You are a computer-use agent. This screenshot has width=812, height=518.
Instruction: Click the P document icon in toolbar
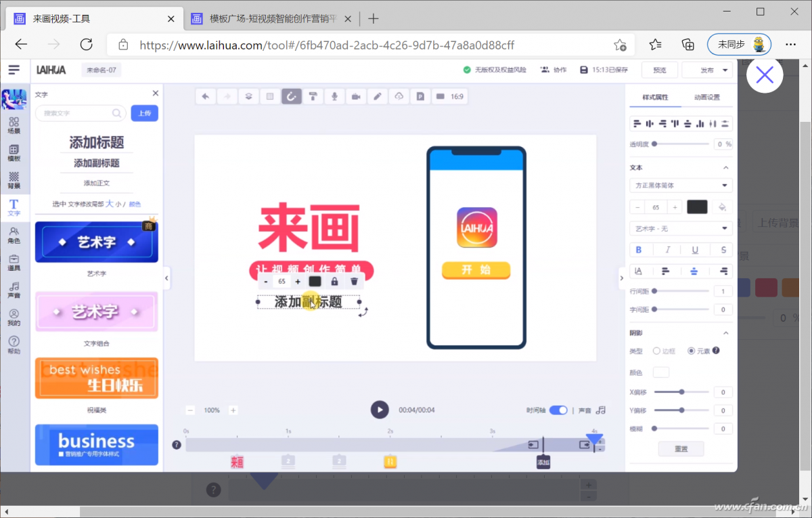[420, 97]
